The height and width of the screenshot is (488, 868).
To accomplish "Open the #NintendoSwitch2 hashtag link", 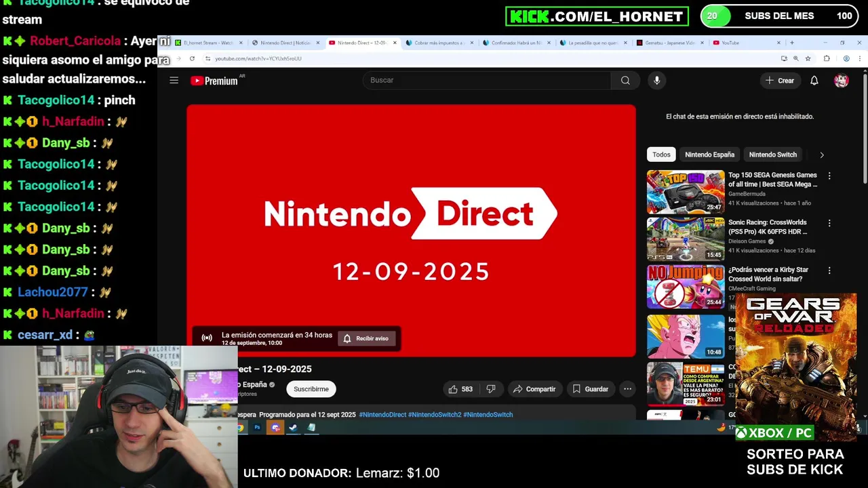I will pyautogui.click(x=435, y=415).
